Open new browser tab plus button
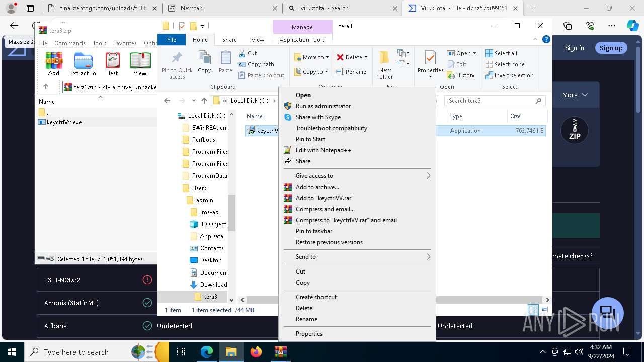This screenshot has width=644, height=362. click(532, 8)
